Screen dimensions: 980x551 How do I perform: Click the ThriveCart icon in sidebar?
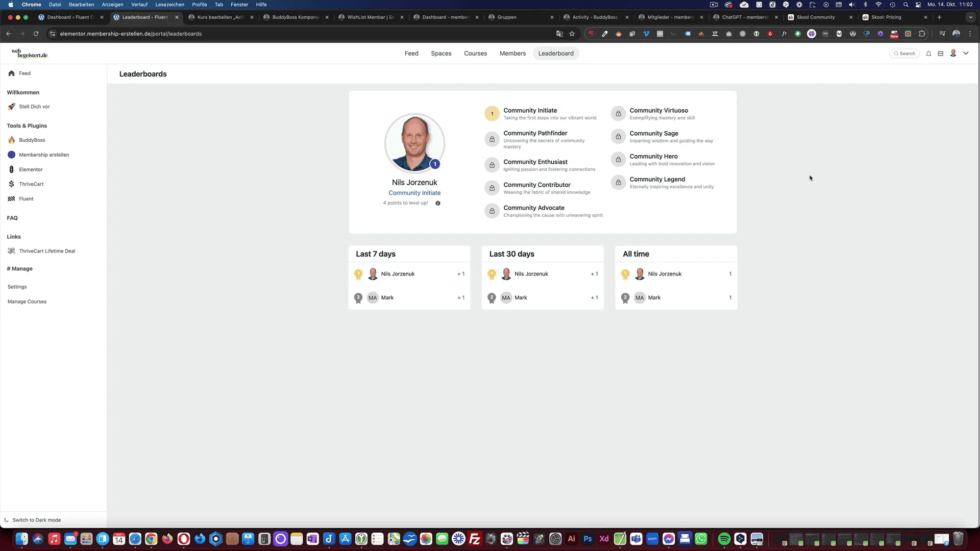tap(11, 184)
